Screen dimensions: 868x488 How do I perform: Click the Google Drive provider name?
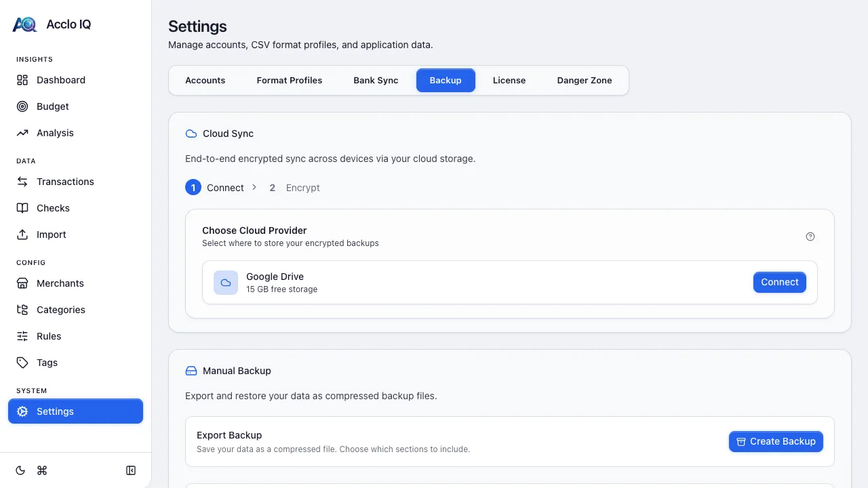click(x=275, y=277)
